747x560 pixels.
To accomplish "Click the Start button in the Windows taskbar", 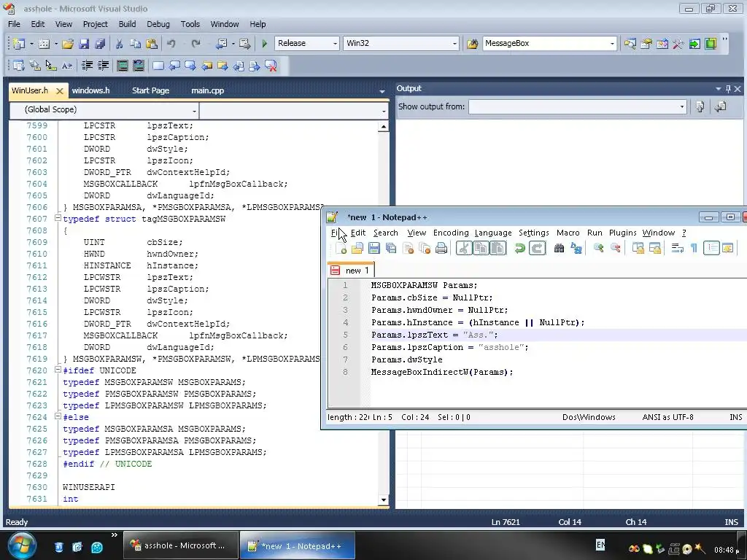I will point(22,545).
